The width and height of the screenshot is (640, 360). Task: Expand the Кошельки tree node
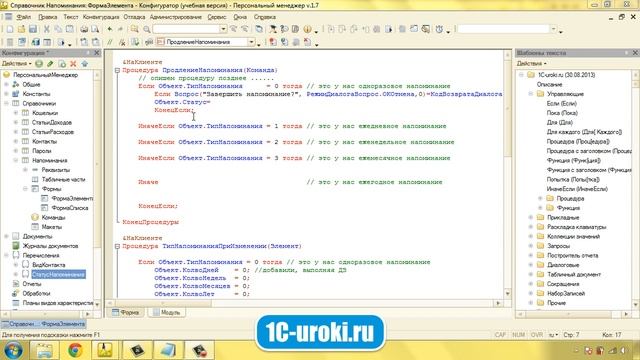[x=16, y=113]
